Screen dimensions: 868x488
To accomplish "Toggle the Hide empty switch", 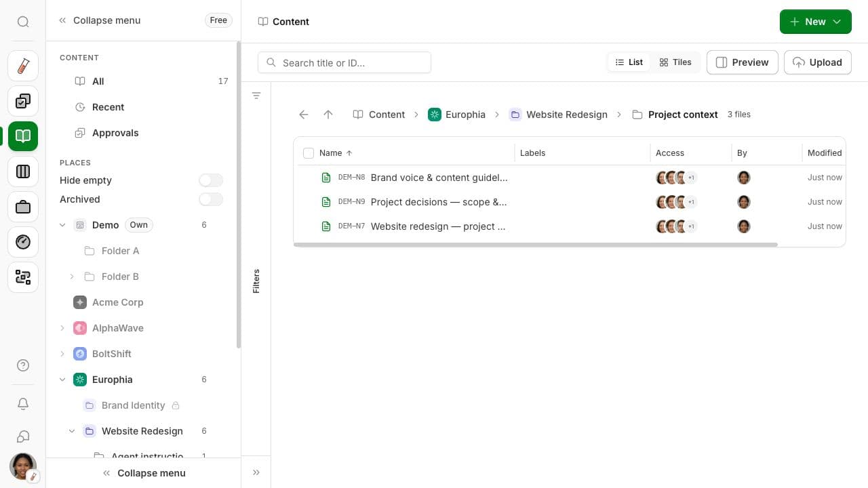I will [x=211, y=180].
